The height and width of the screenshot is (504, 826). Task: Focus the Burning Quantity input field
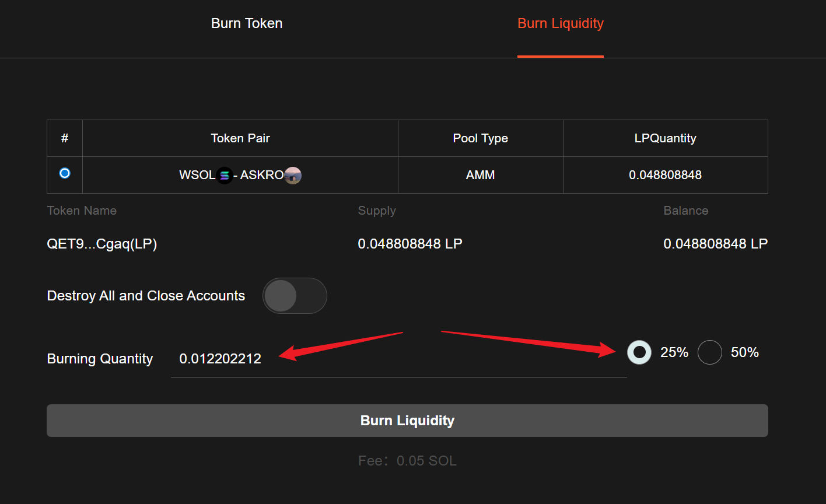click(398, 359)
